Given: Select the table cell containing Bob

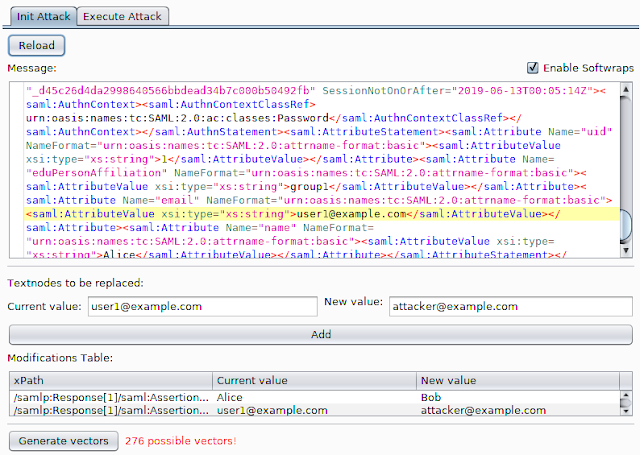Looking at the screenshot, I should point(518,397).
